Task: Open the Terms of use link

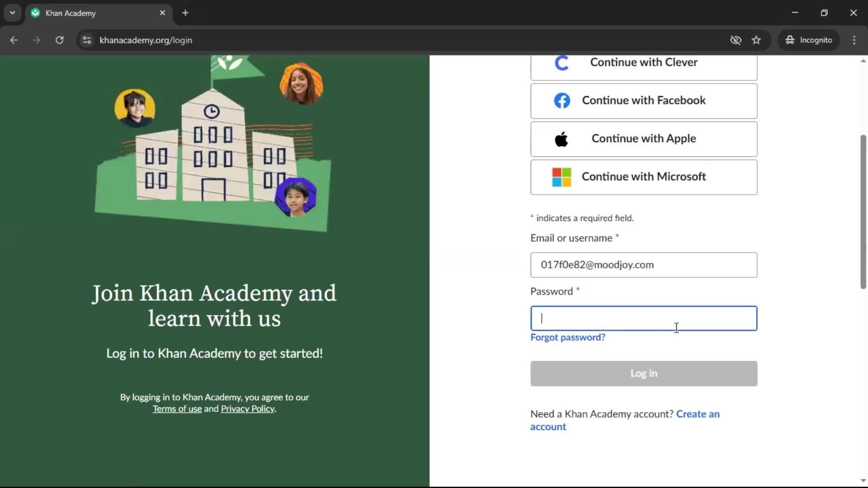Action: click(x=177, y=409)
